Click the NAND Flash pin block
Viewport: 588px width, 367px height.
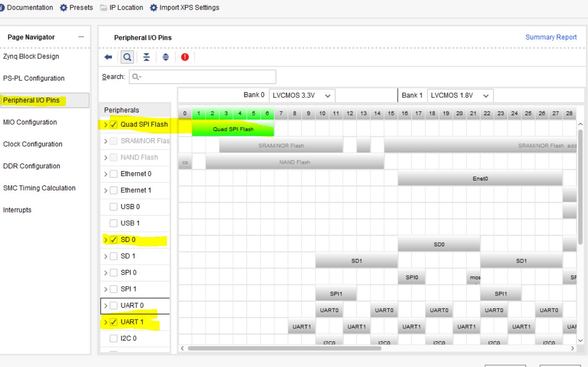(294, 162)
